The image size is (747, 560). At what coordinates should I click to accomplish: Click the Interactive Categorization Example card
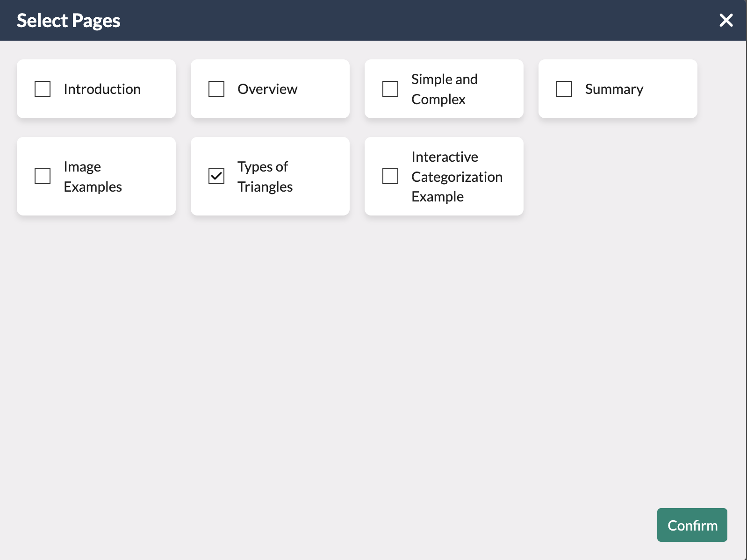coord(444,176)
